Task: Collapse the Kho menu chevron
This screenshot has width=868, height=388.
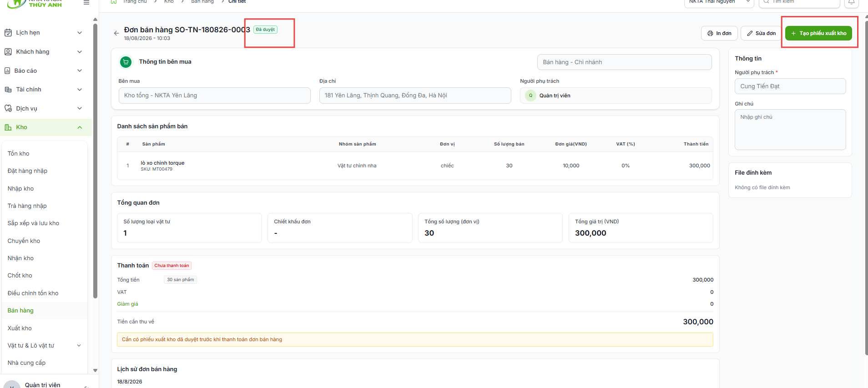Action: coord(80,127)
